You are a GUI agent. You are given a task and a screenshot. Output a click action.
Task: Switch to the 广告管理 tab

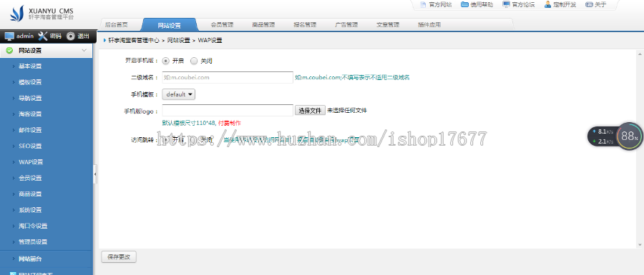(346, 24)
